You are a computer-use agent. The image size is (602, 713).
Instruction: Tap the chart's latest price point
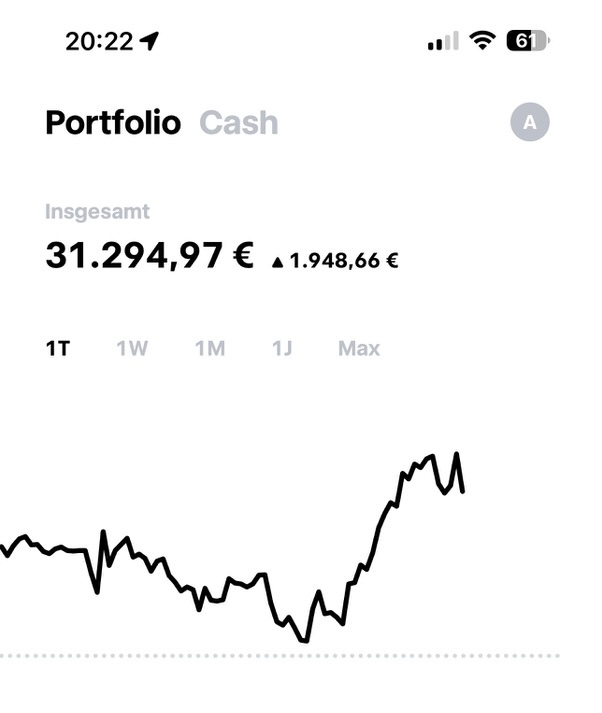coord(462,490)
